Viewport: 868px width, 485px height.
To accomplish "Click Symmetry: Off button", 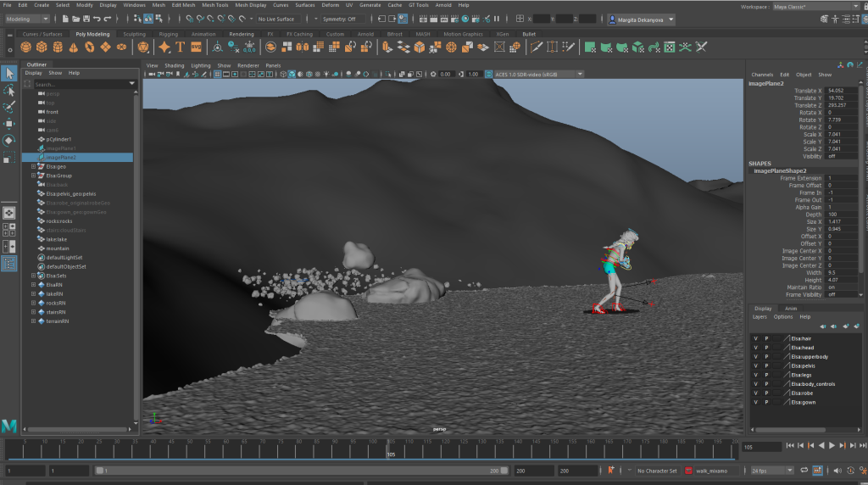I will click(339, 19).
